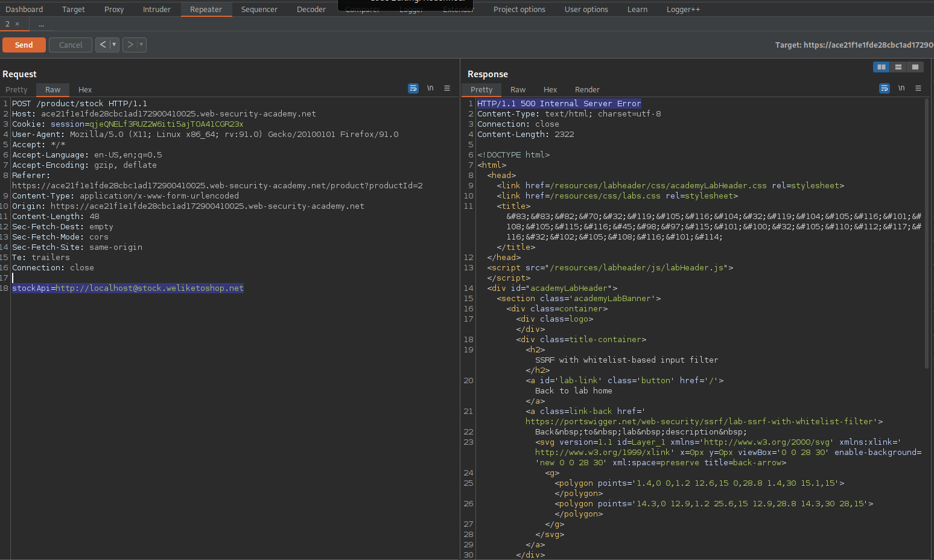Screen dimensions: 934x560
Task: Open the Logger++ tab
Action: [x=683, y=9]
